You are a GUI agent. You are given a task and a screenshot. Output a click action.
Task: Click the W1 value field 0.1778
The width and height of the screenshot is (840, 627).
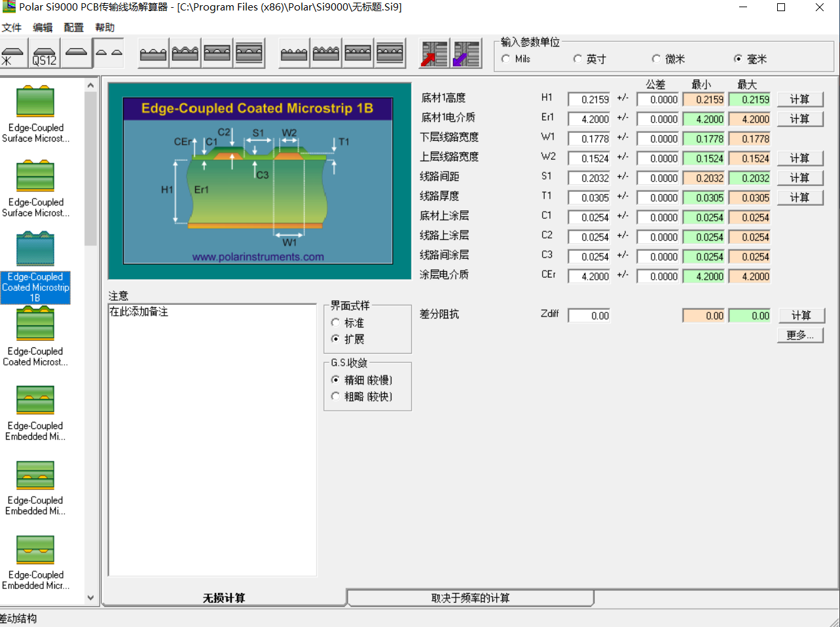589,139
